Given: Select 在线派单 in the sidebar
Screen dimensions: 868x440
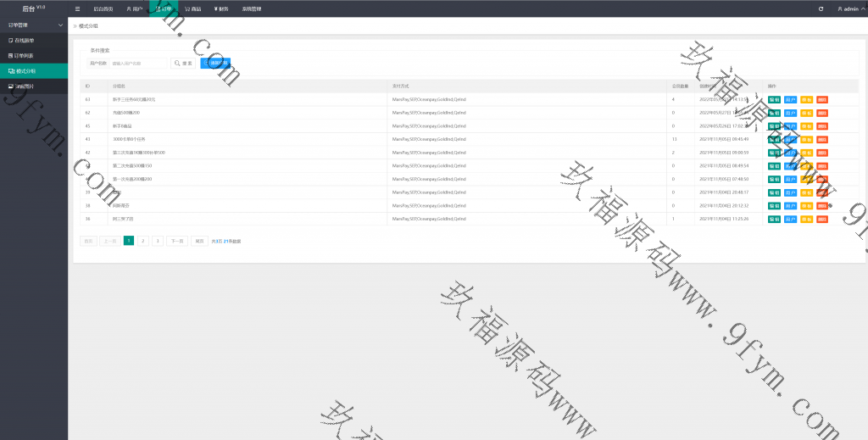Looking at the screenshot, I should tap(24, 40).
